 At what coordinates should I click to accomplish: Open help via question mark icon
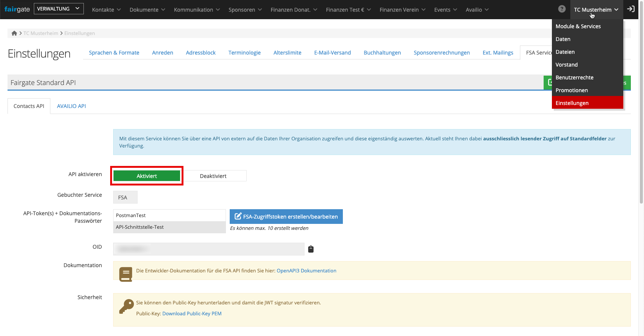(562, 9)
